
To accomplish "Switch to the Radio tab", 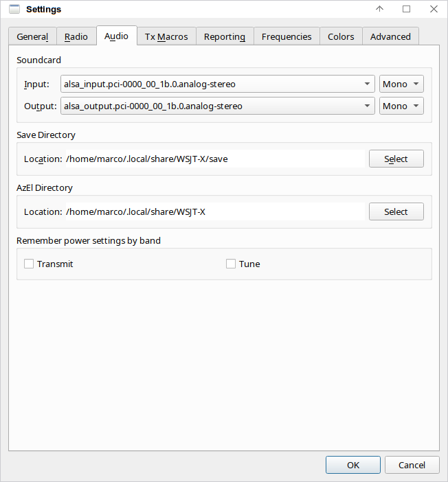I will pos(76,36).
